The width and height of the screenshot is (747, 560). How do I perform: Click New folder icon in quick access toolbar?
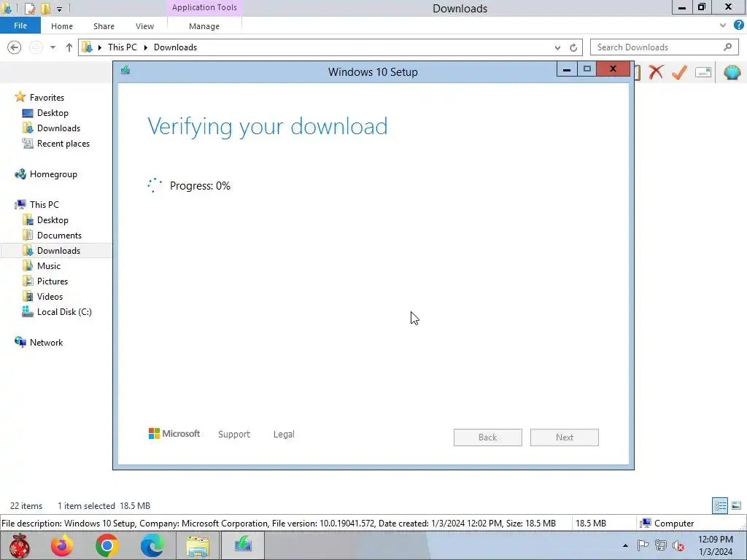coord(45,8)
